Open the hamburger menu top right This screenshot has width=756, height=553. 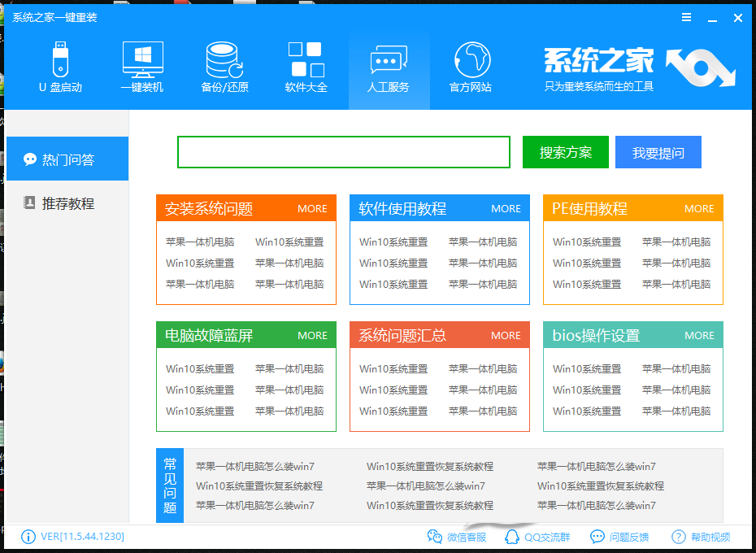pyautogui.click(x=686, y=16)
